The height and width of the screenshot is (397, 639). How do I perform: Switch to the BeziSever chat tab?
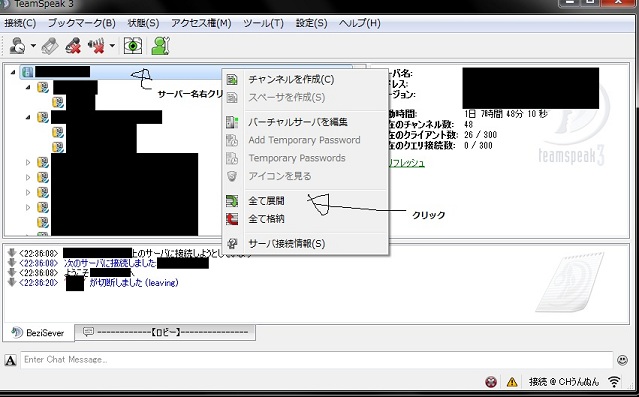(x=38, y=333)
